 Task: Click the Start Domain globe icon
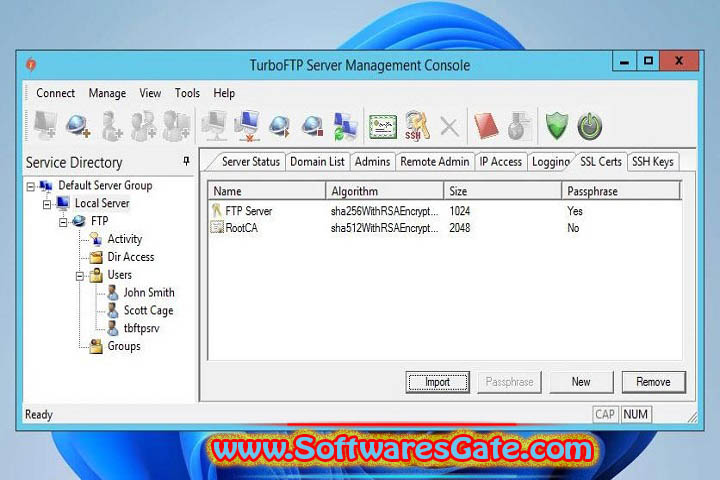pos(280,126)
